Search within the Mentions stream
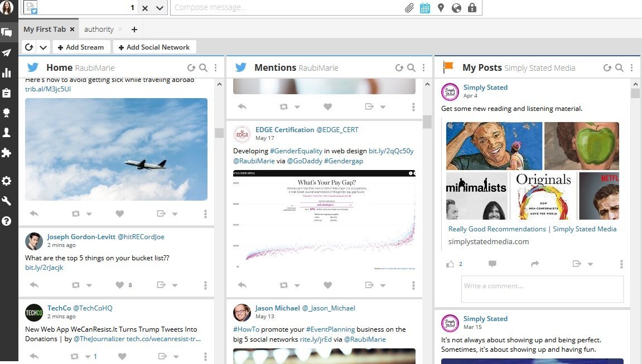Screen dimensions: 642x364 pyautogui.click(x=411, y=68)
